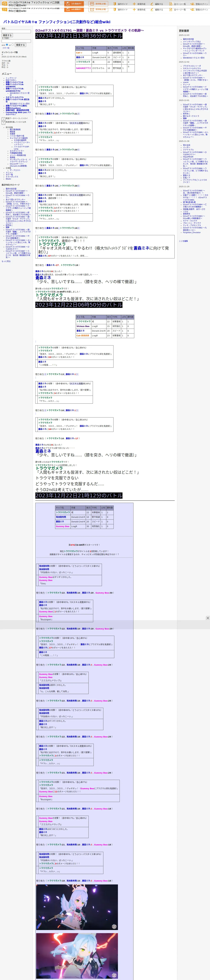Select the 'or' search radio button
This screenshot has width=210, height=980.
pos(13,45)
